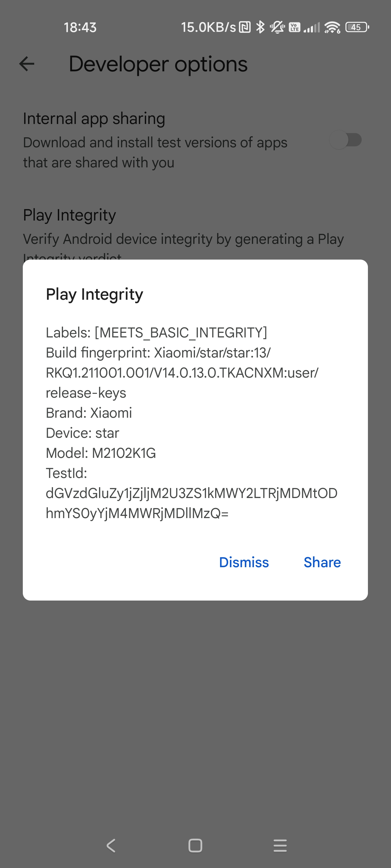Tap Android back navigation chevron
The height and width of the screenshot is (868, 391).
point(111,845)
